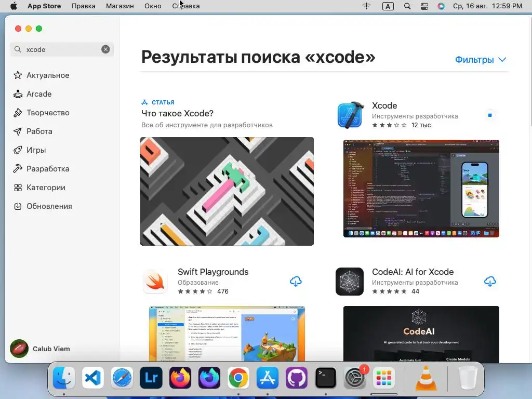The image size is (532, 399).
Task: Launch GitHub Desktop from the Dock
Action: pyautogui.click(x=297, y=378)
